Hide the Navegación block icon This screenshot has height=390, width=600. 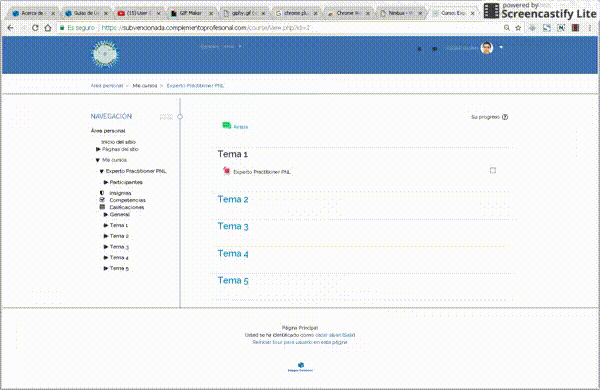click(x=166, y=117)
